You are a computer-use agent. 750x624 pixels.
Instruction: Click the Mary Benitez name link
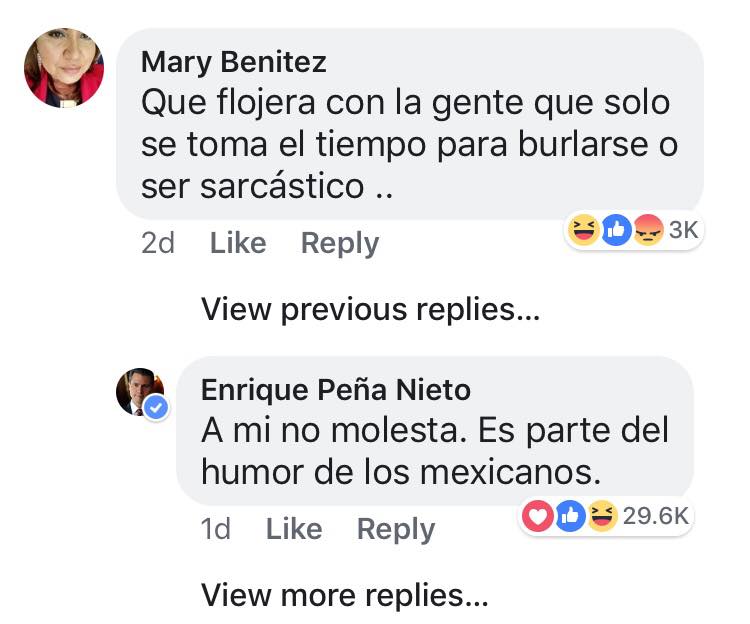coord(234,62)
